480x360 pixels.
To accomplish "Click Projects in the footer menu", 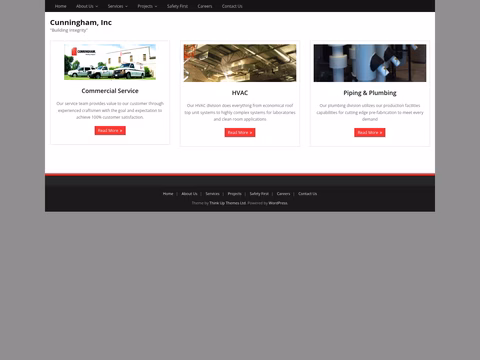I will (234, 194).
